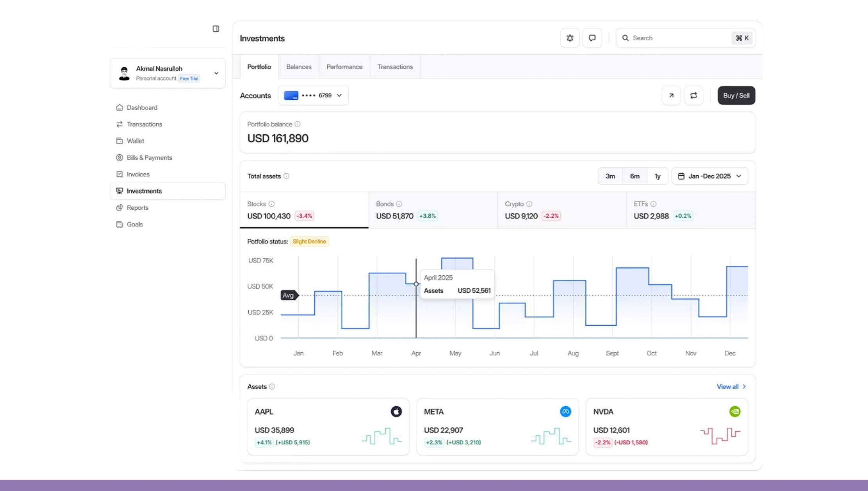The image size is (868, 491).
Task: Select the Bonds asset category card
Action: point(433,210)
